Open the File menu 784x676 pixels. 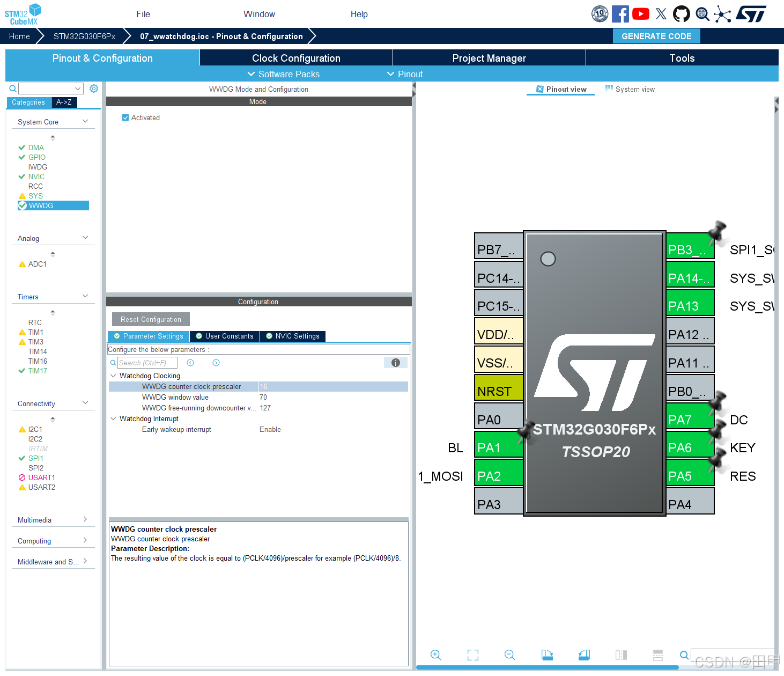click(x=143, y=14)
